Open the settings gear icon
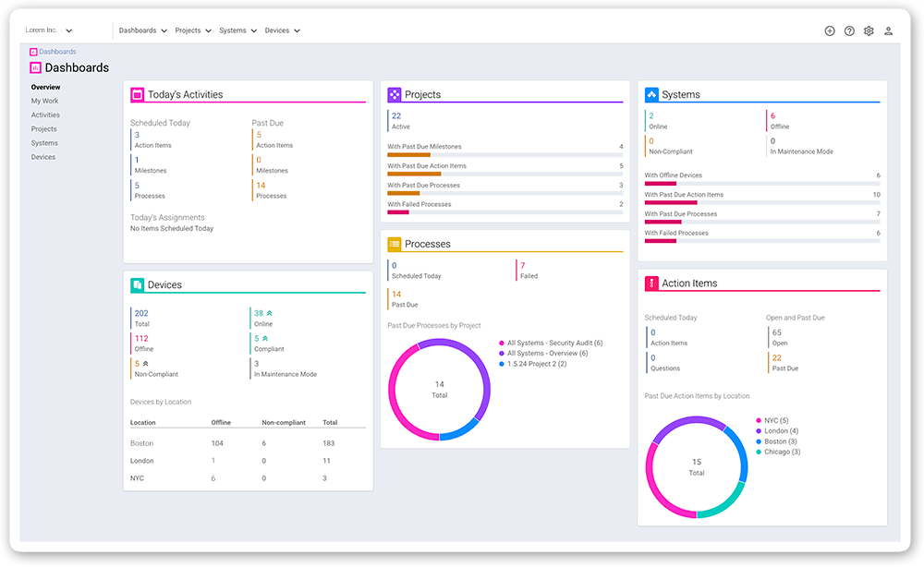The height and width of the screenshot is (567, 924). click(x=869, y=30)
